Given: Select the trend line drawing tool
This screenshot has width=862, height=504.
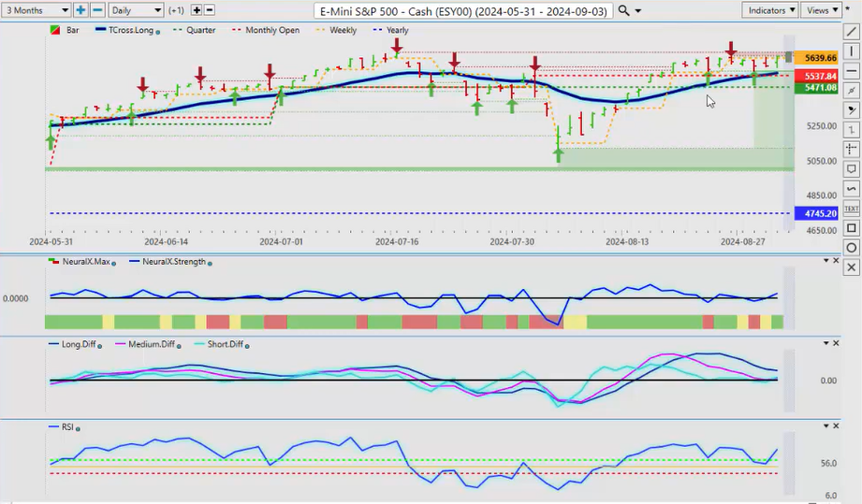Looking at the screenshot, I should [851, 32].
